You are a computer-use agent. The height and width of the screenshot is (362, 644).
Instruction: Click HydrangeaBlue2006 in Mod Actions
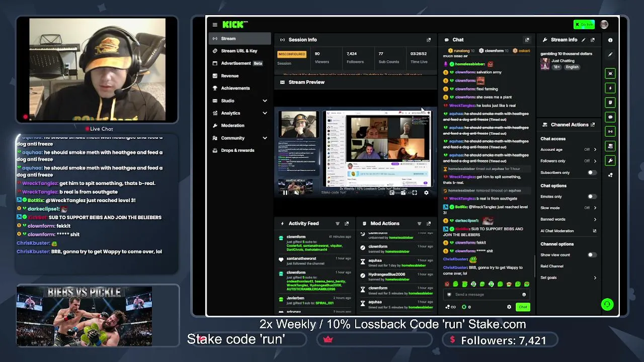(x=387, y=275)
